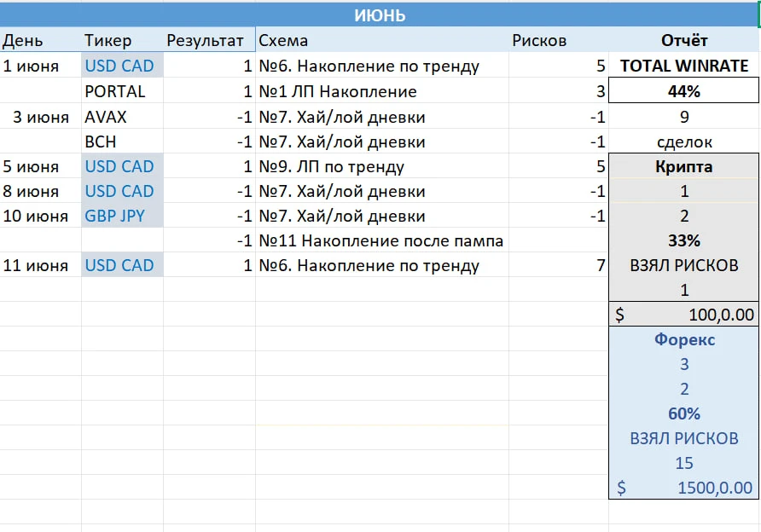Image resolution: width=761 pixels, height=532 pixels.
Task: Select the GBP JPY ticker cell
Action: click(x=122, y=216)
